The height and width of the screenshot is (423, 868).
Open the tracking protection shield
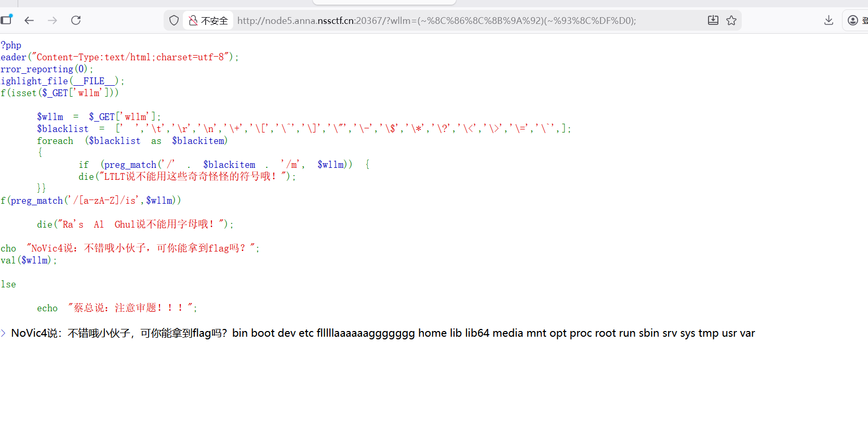[174, 20]
